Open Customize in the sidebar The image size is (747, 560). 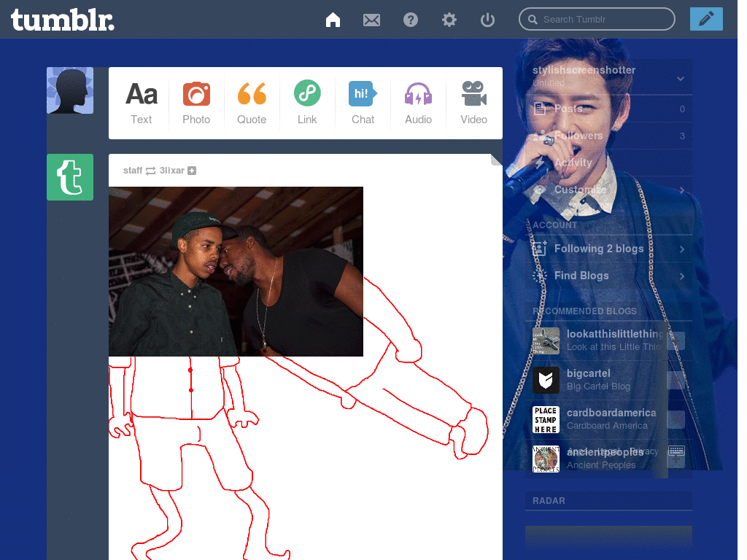(608, 190)
